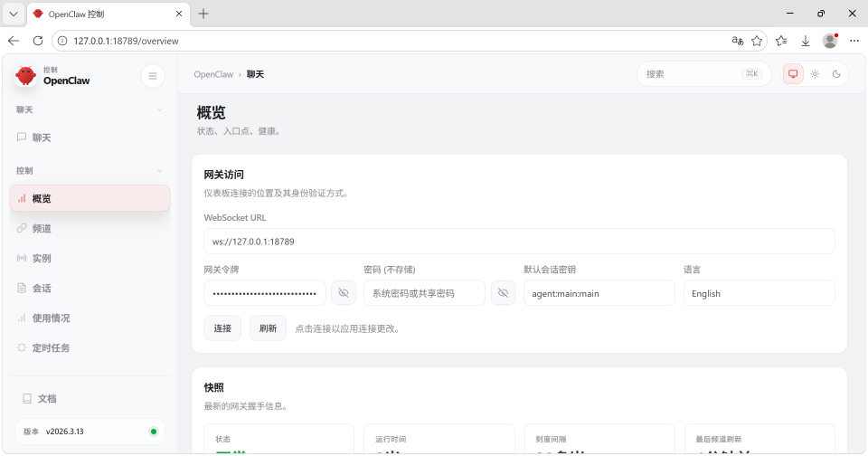This screenshot has width=868, height=456.
Task: Click the 定时任务 spinner icon
Action: (22, 348)
